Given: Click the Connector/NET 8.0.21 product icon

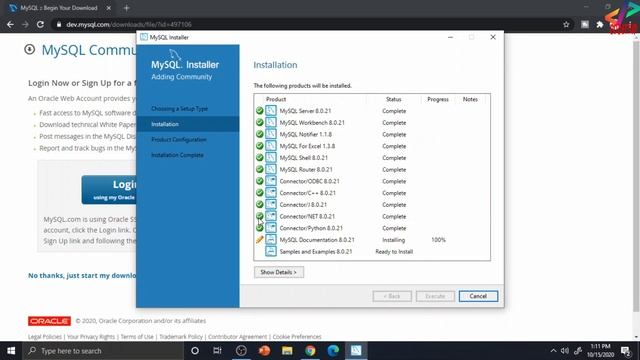Looking at the screenshot, I should [x=271, y=216].
